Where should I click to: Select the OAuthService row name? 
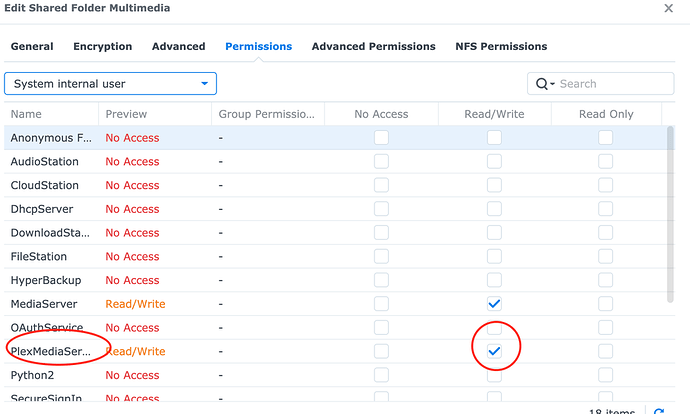(x=47, y=328)
